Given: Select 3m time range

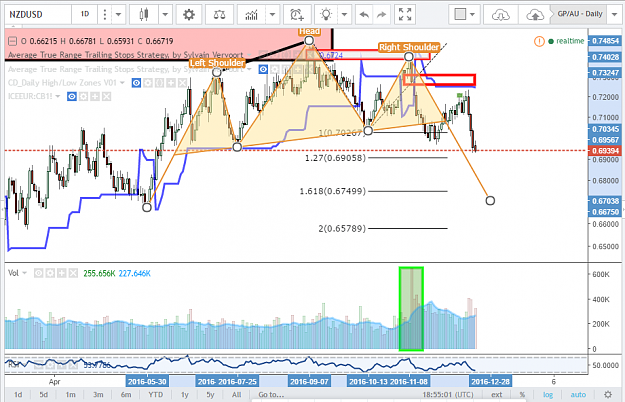Looking at the screenshot, I should coord(98,394).
